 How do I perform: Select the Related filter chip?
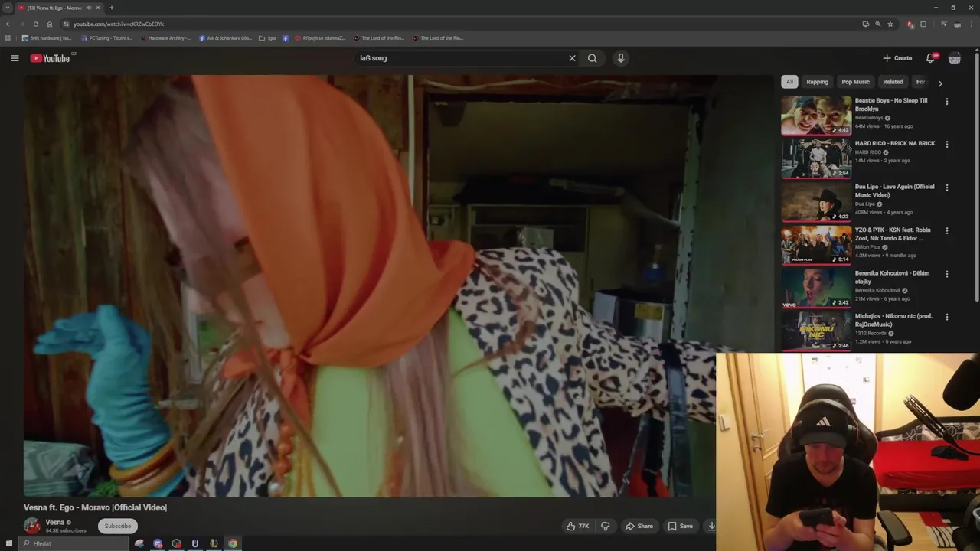pos(893,82)
